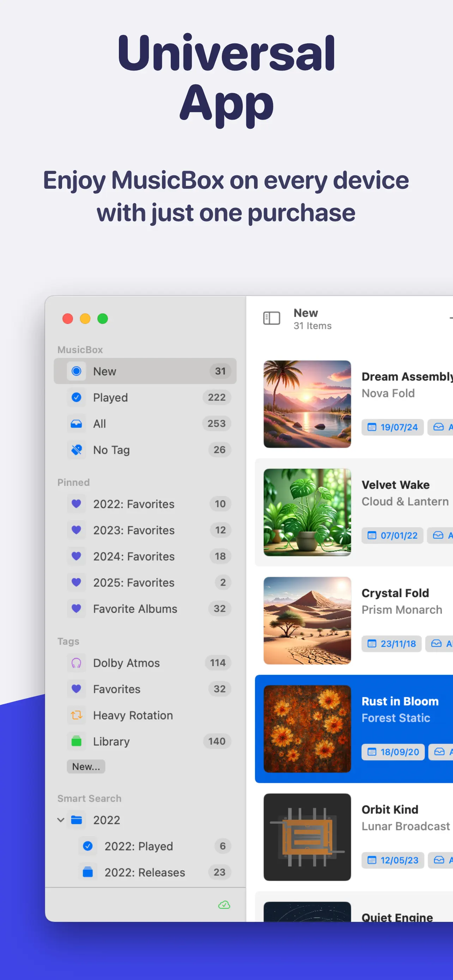
Task: Click the Orbit Kind circuit album artwork
Action: 307,837
